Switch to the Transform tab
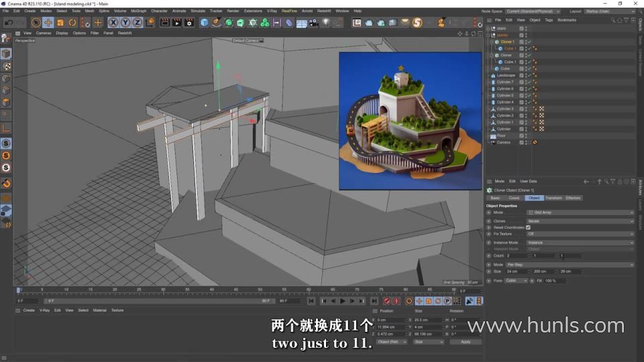Screen dimensions: 644x362 (x=553, y=198)
